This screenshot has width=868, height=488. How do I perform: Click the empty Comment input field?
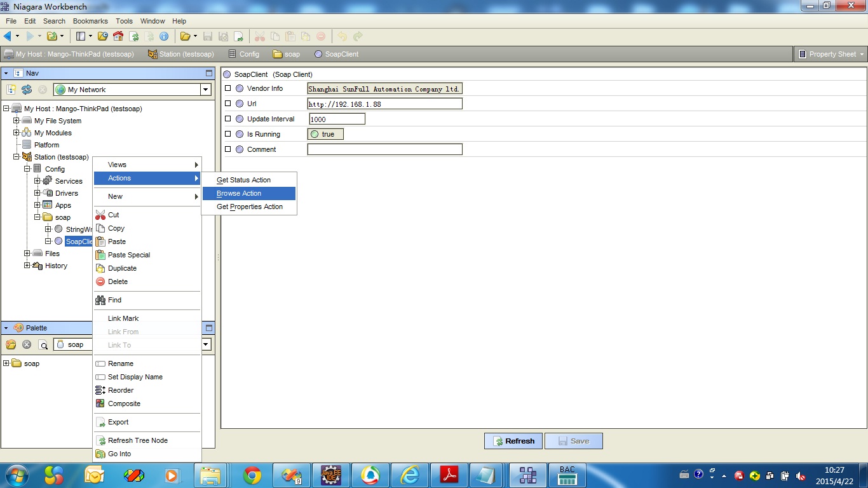click(385, 149)
